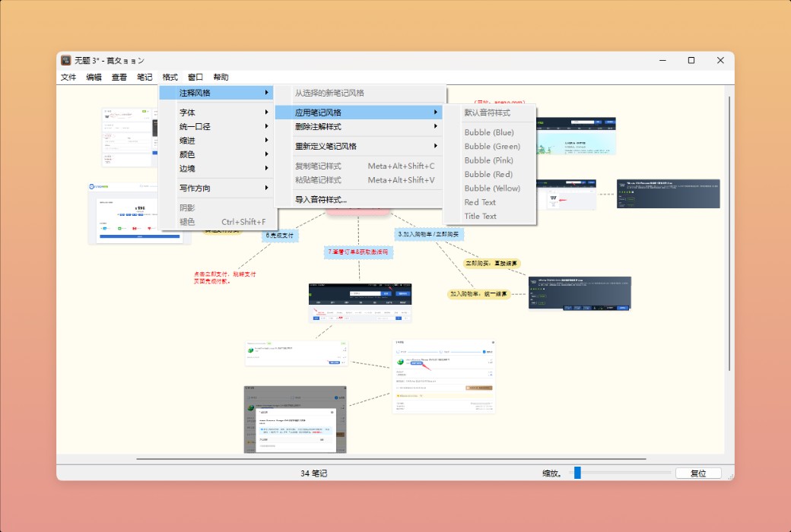This screenshot has width=791, height=532.
Task: Open the 文件 menu
Action: point(67,76)
